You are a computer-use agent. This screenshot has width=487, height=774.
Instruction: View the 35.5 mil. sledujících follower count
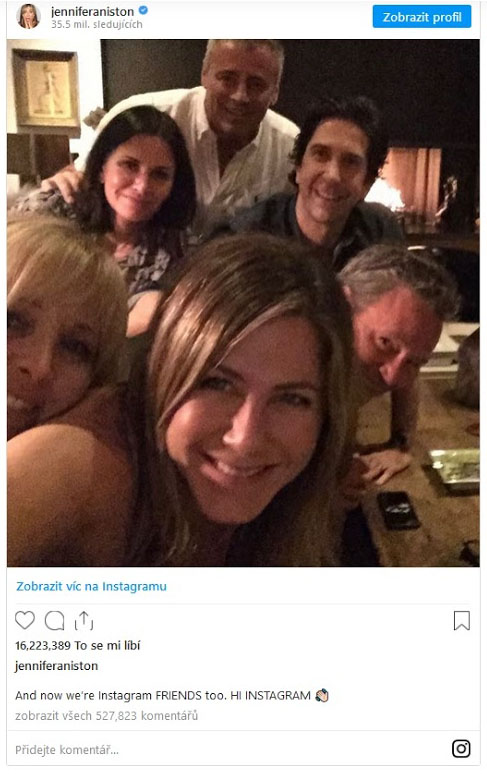coord(97,24)
